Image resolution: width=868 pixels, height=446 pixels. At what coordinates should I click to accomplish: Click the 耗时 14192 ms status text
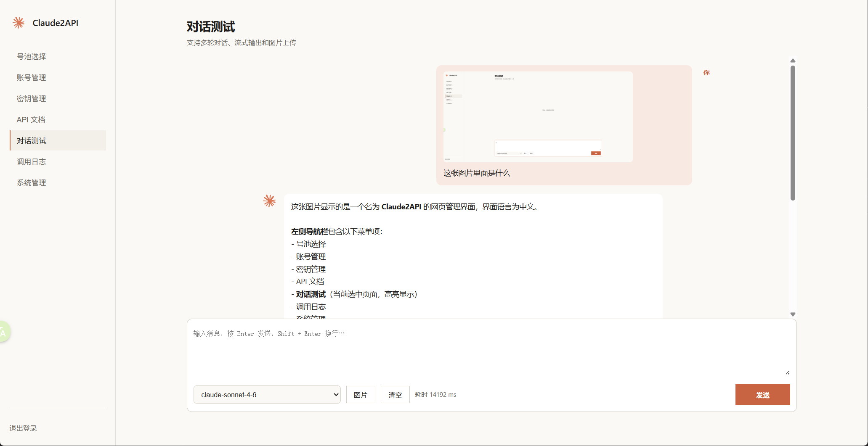[435, 395]
